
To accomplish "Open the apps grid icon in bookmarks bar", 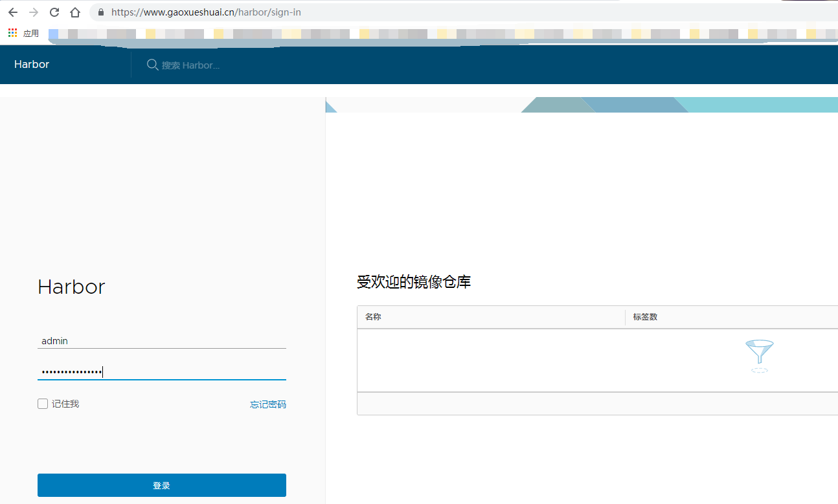I will click(x=12, y=33).
